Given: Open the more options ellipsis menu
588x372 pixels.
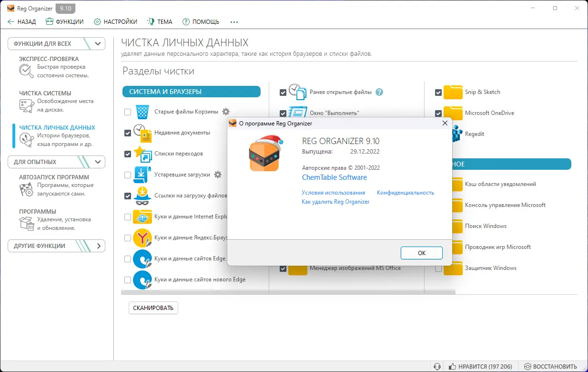Looking at the screenshot, I should click(234, 22).
